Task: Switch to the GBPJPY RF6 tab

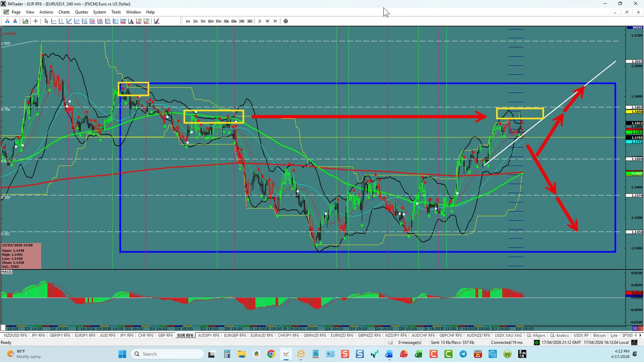Action: click(x=60, y=335)
